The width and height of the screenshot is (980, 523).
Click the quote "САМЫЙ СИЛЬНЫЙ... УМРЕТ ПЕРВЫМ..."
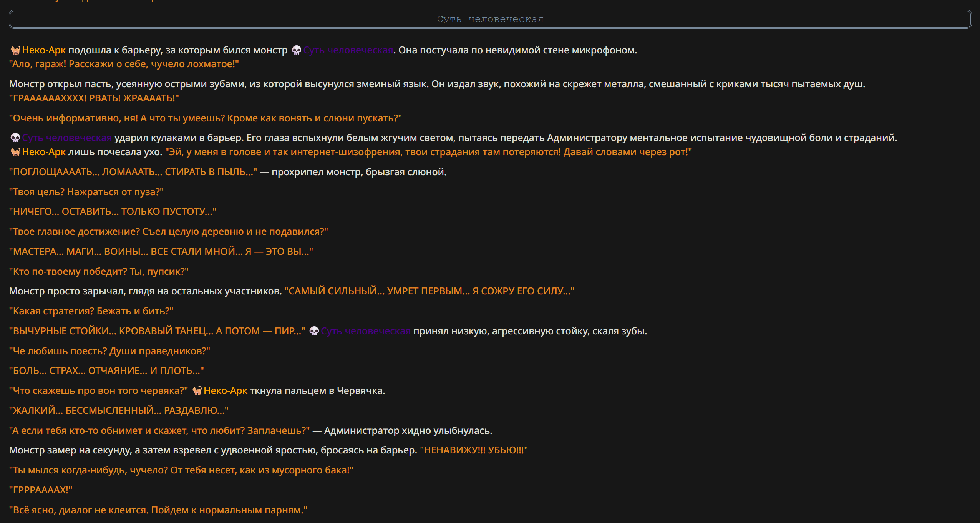[429, 291]
